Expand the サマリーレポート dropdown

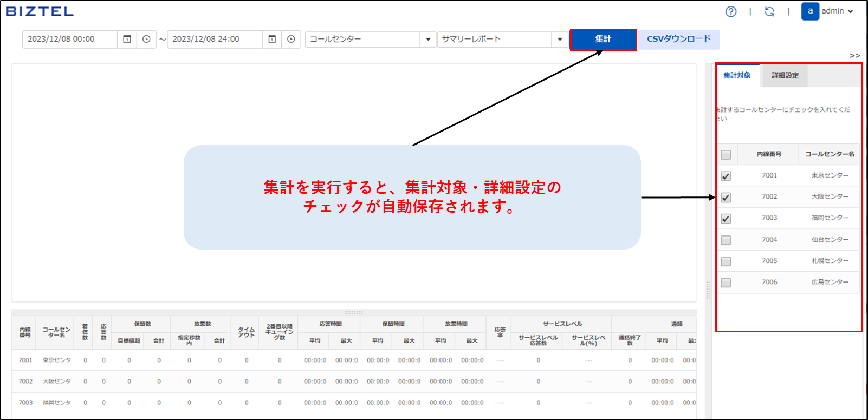[560, 39]
